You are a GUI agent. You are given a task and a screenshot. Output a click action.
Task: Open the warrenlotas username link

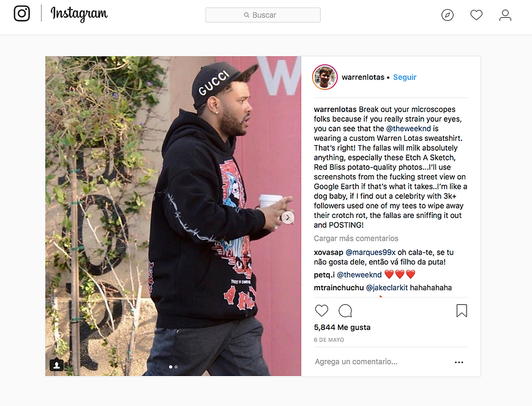click(363, 77)
